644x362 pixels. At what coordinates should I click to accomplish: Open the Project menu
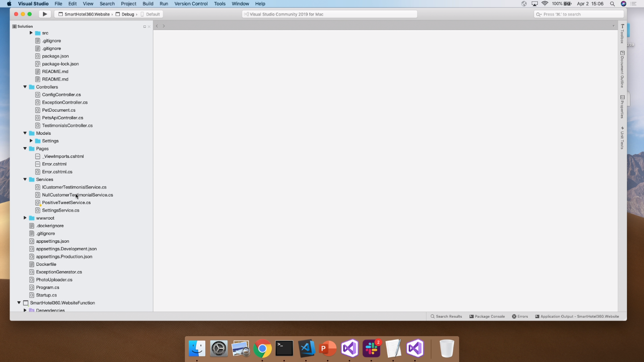[128, 4]
